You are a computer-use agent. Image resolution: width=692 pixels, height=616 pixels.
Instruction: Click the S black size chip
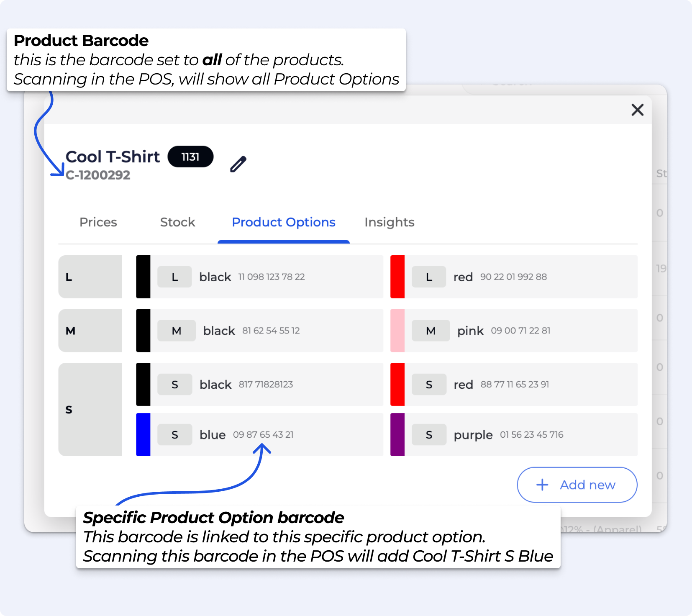(x=175, y=385)
